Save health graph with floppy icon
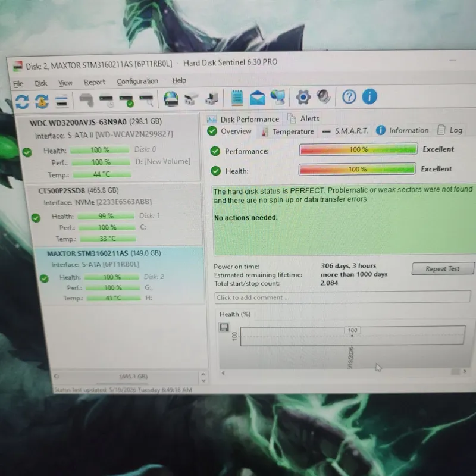 tap(224, 327)
